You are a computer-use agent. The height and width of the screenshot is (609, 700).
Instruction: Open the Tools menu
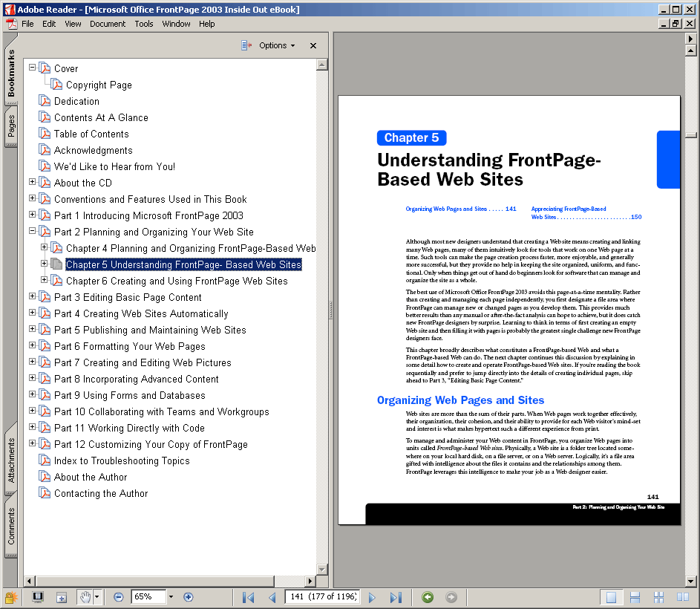pos(144,24)
